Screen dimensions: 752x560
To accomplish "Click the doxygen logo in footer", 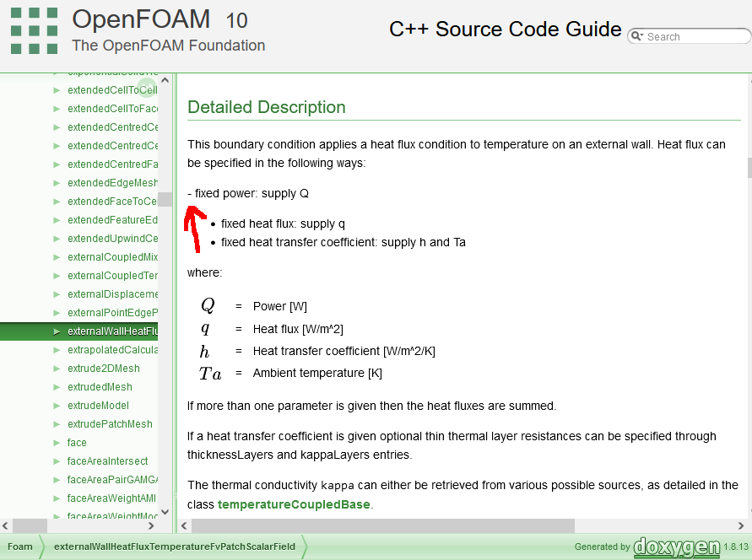I will coord(677,547).
